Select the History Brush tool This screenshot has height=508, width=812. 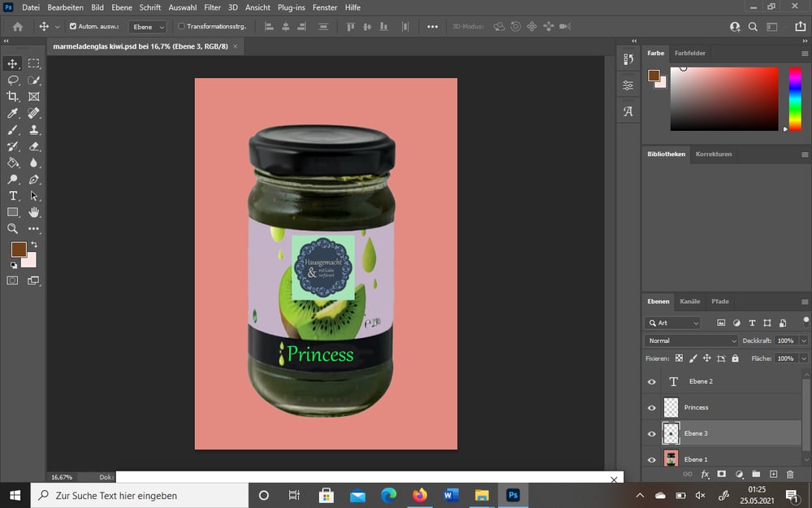(x=12, y=146)
